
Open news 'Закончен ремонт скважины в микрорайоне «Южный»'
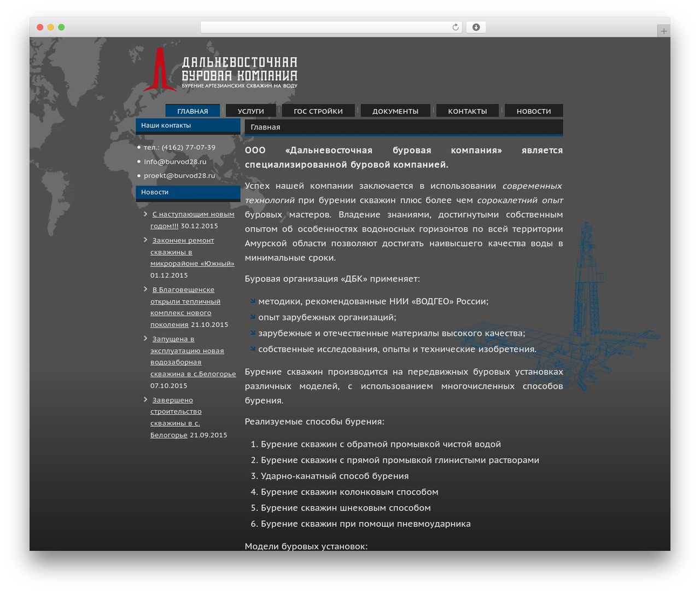point(192,252)
